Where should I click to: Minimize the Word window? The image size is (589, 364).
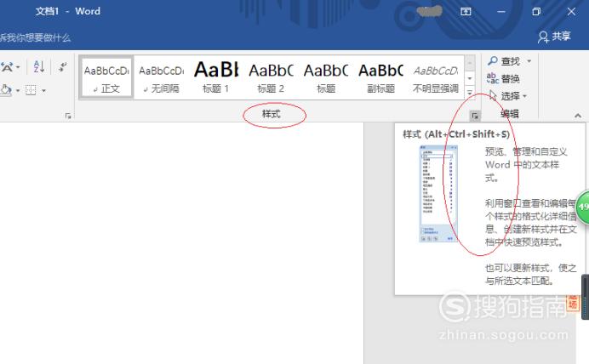point(501,12)
